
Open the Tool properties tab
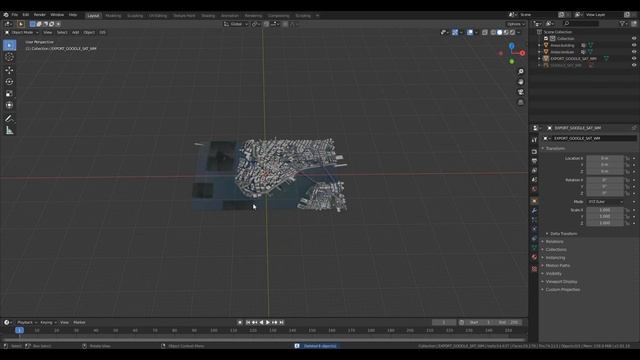point(534,140)
